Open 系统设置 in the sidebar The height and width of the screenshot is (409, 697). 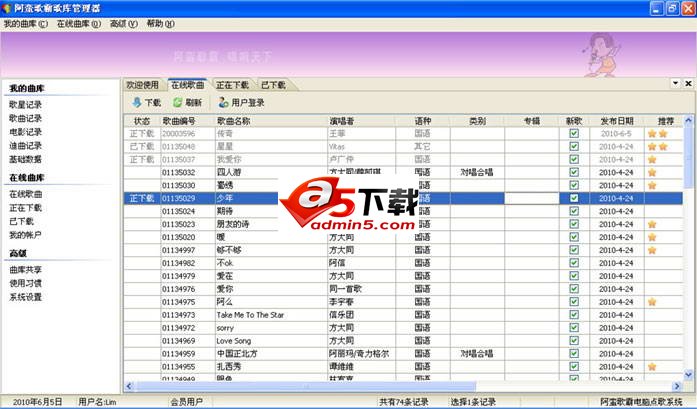[25, 297]
